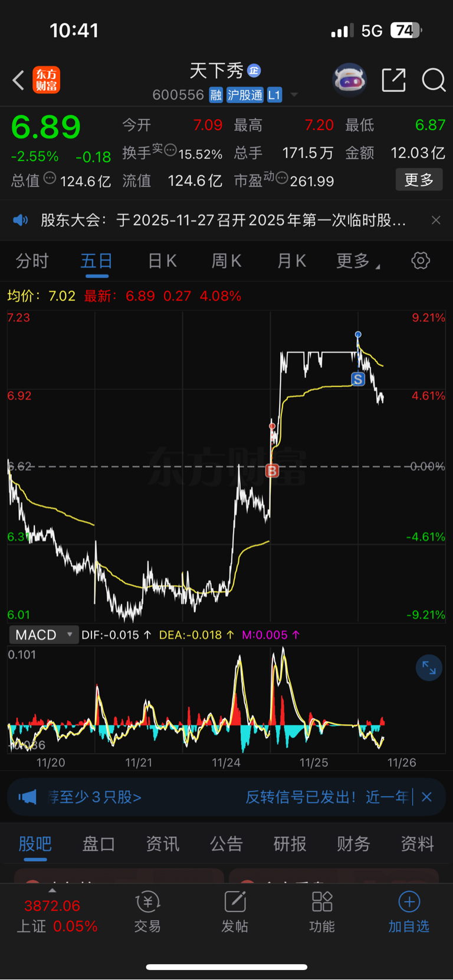
Task: Open the 东方财富 orange logo
Action: click(46, 80)
